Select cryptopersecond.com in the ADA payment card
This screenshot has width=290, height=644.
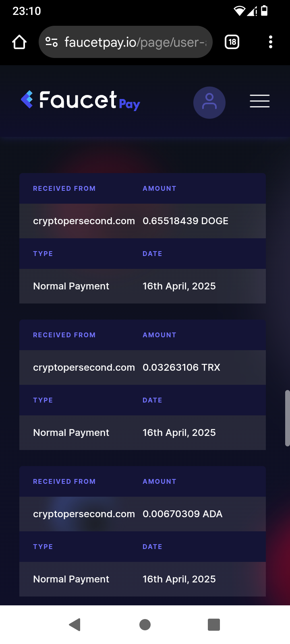point(84,514)
